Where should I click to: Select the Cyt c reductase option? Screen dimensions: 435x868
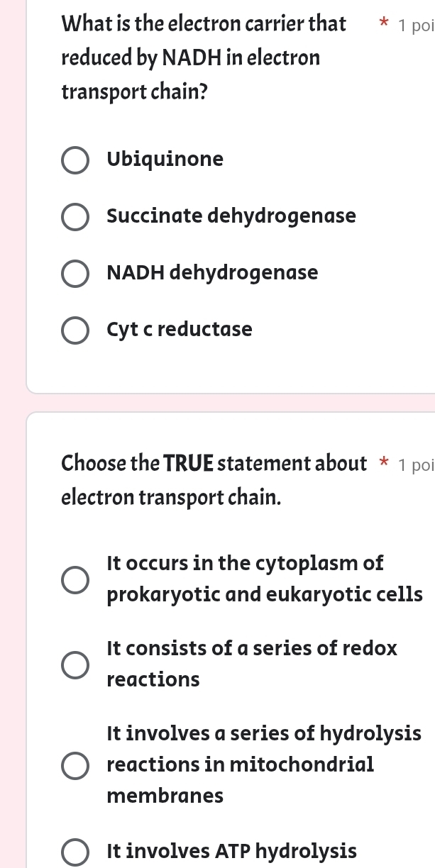(x=75, y=330)
